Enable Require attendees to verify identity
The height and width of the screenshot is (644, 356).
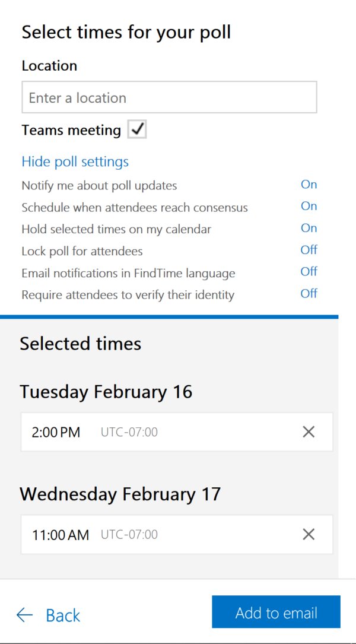(x=309, y=294)
